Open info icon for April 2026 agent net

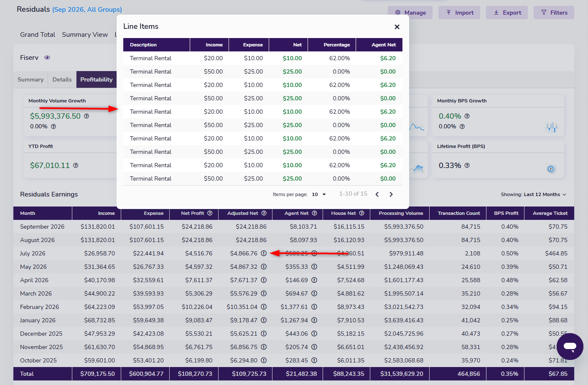pyautogui.click(x=314, y=280)
